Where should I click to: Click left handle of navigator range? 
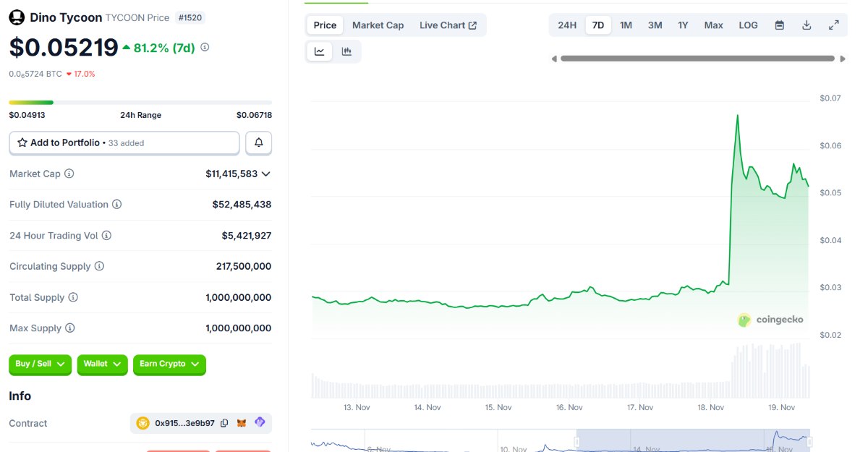point(577,441)
